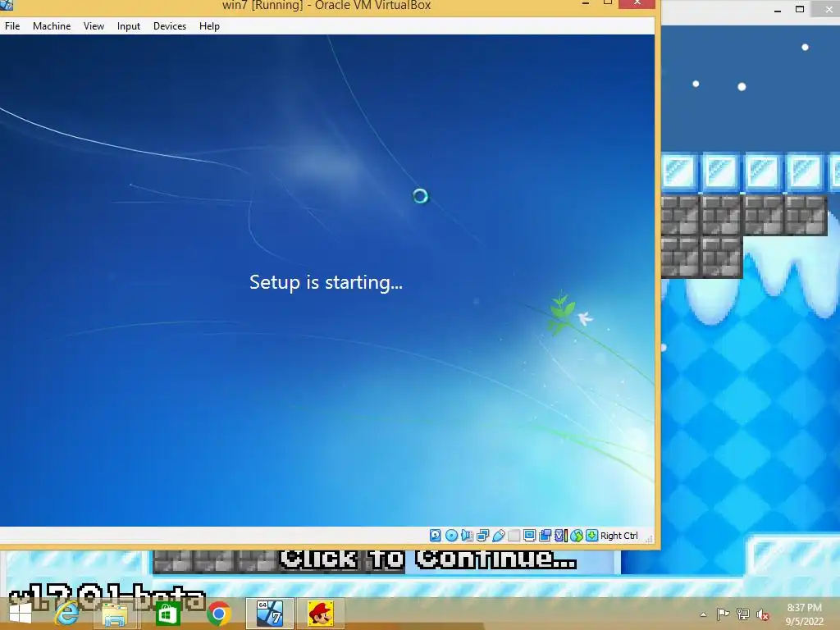Click 'Click to continue...' in the game window
This screenshot has width=840, height=630.
[x=427, y=559]
